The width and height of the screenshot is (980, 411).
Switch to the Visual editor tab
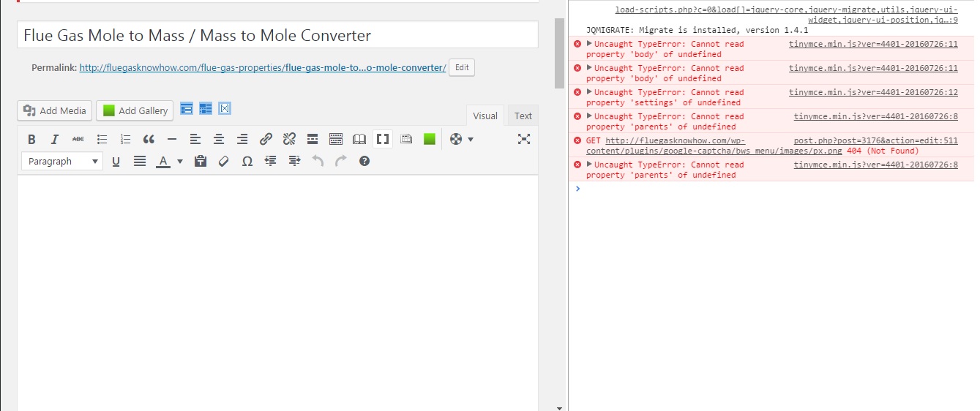(485, 116)
